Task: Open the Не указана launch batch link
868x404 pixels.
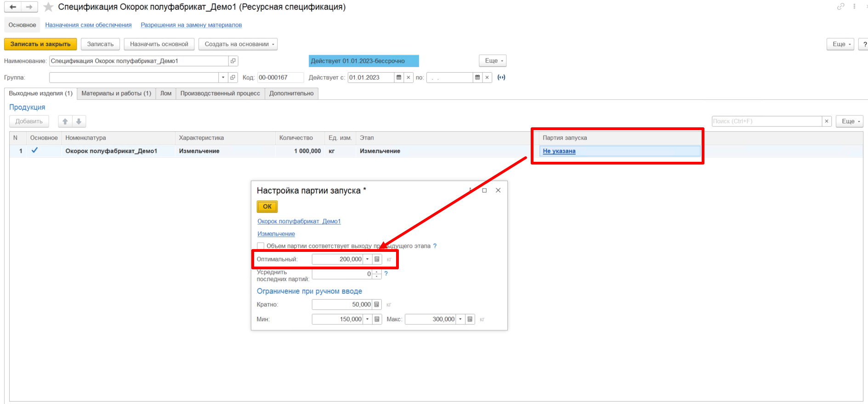Action: click(559, 151)
